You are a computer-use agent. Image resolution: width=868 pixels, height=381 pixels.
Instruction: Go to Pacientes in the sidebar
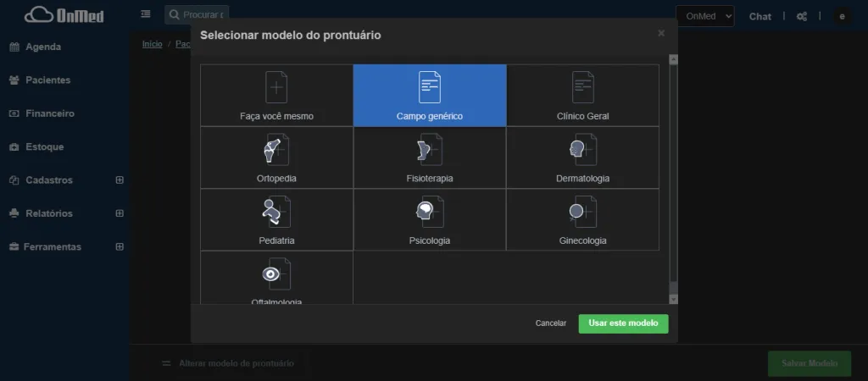tap(47, 80)
